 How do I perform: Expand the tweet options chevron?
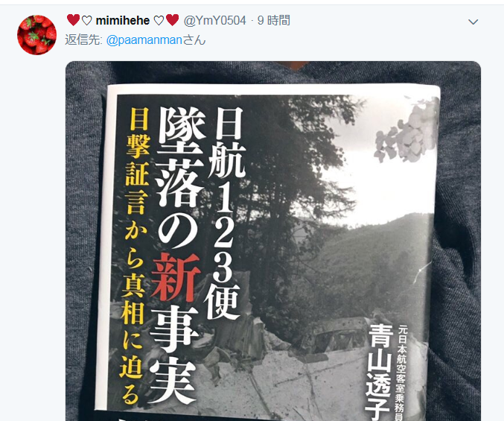[473, 22]
